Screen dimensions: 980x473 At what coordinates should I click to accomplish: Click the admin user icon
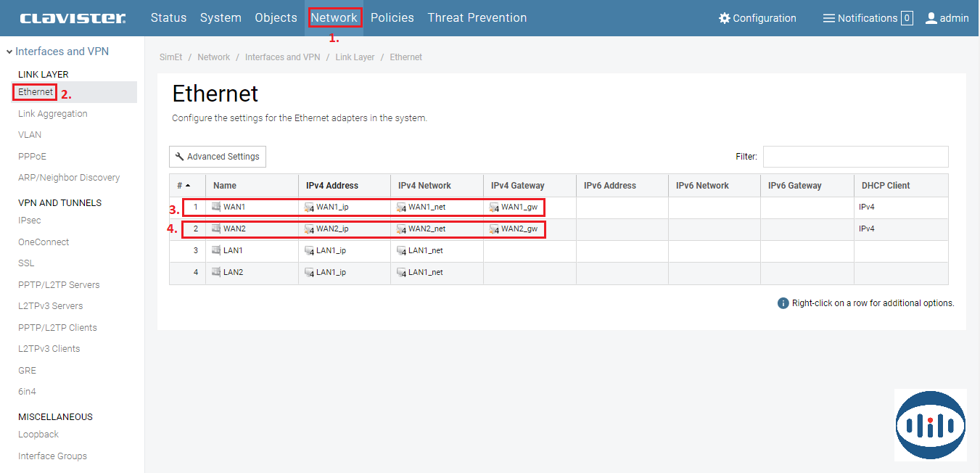click(x=931, y=18)
